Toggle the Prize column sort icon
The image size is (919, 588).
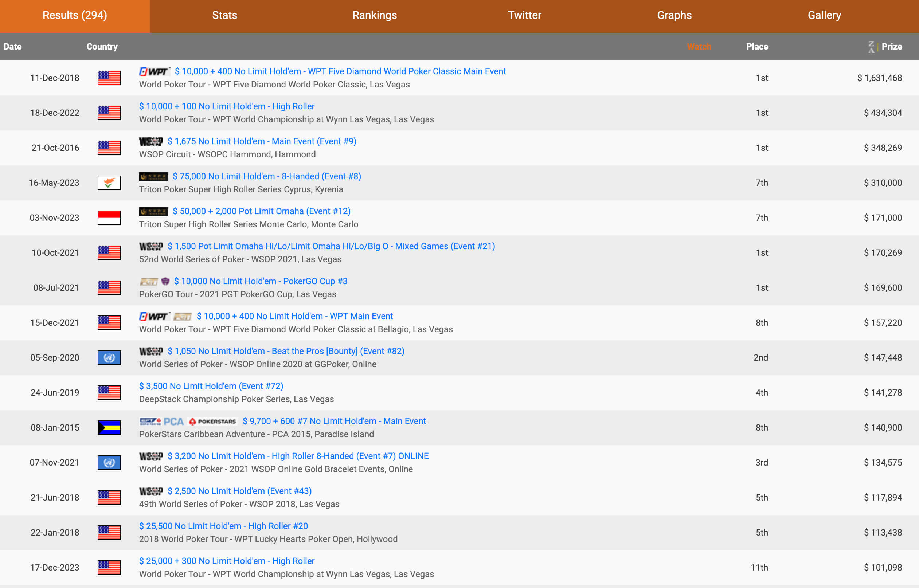pos(871,47)
